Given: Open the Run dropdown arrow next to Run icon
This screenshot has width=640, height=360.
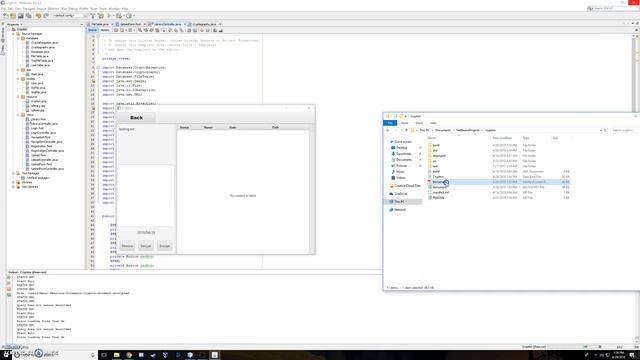Looking at the screenshot, I should coord(113,16).
